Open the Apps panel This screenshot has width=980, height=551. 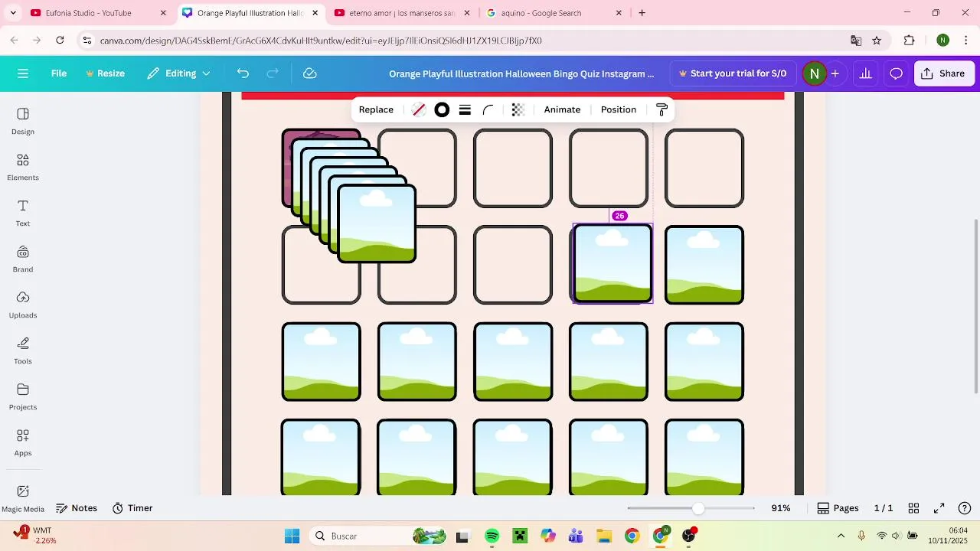[23, 442]
